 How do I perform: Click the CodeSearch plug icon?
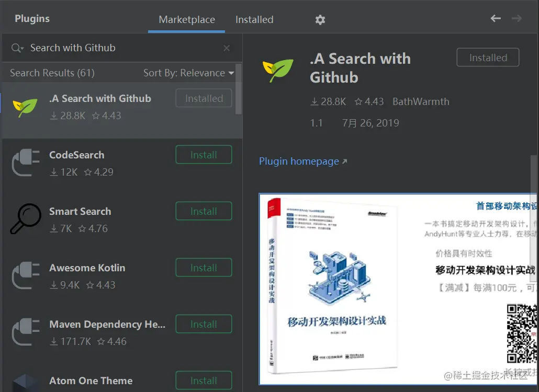pos(26,163)
